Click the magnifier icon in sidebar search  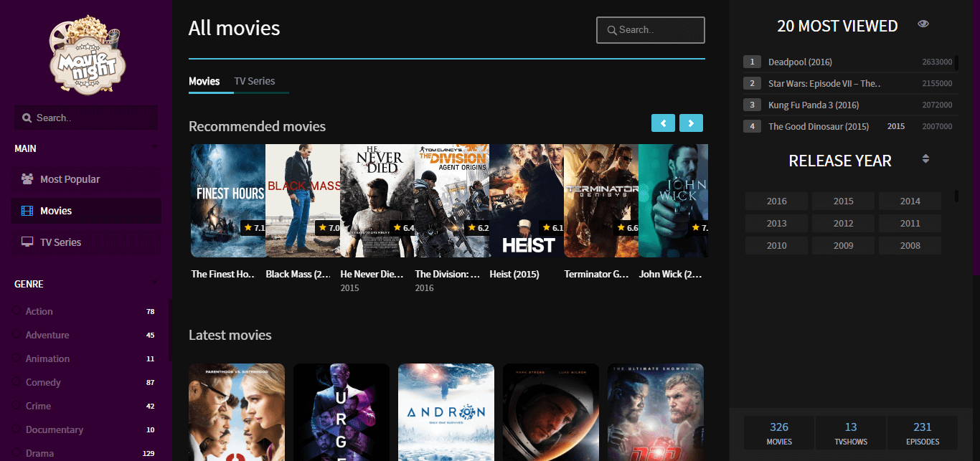pos(27,118)
